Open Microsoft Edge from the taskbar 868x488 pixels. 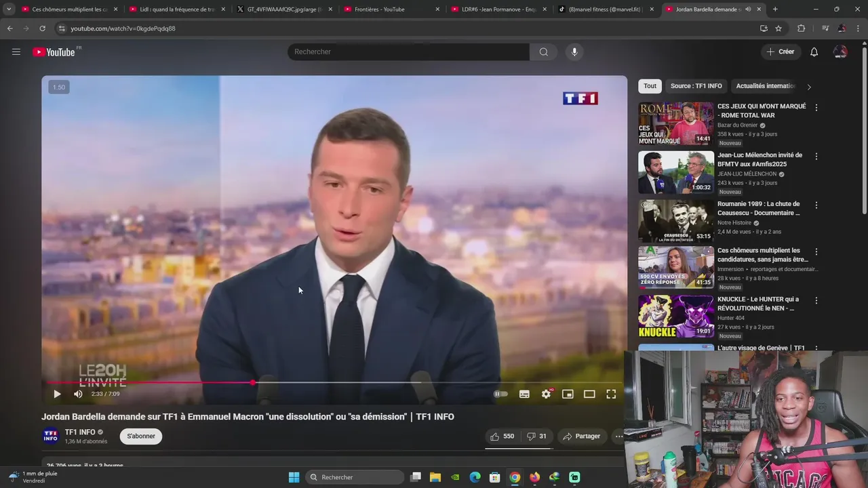click(x=475, y=477)
